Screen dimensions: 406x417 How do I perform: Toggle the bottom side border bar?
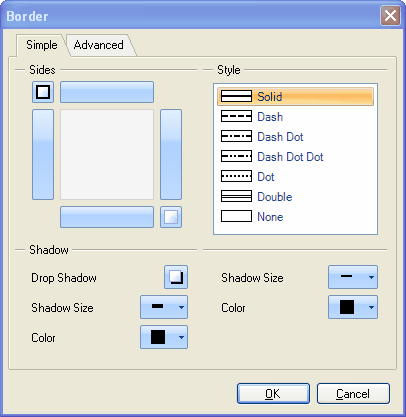coord(107,217)
